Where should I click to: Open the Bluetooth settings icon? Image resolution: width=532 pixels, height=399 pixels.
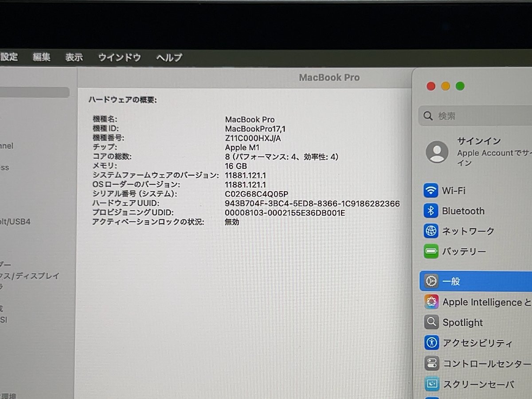click(x=431, y=211)
